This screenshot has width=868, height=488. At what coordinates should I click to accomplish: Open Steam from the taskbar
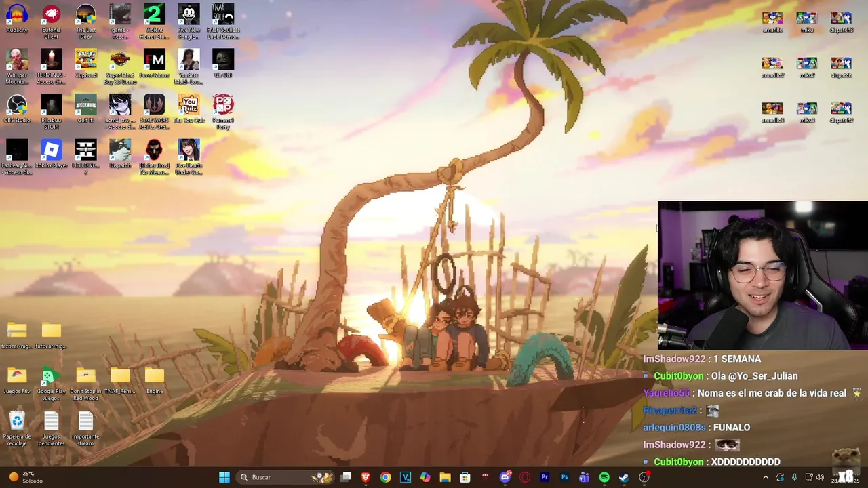tap(624, 477)
